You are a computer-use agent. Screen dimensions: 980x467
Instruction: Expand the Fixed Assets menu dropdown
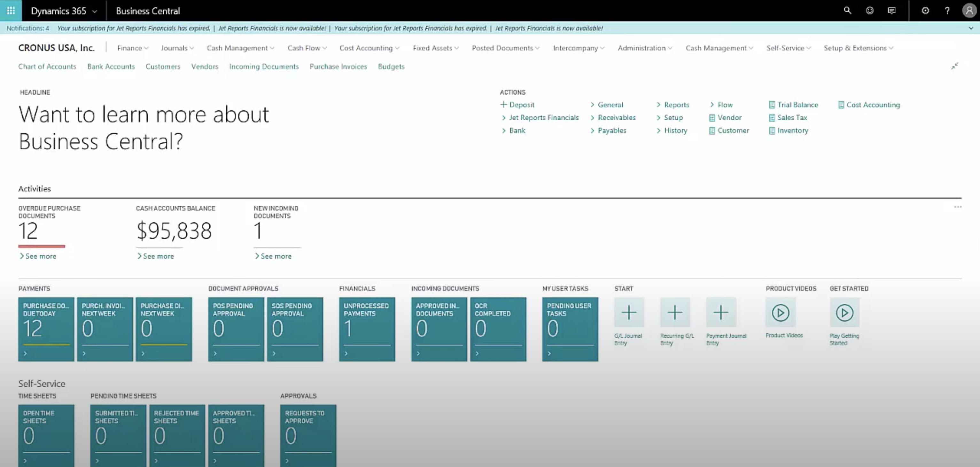point(436,48)
